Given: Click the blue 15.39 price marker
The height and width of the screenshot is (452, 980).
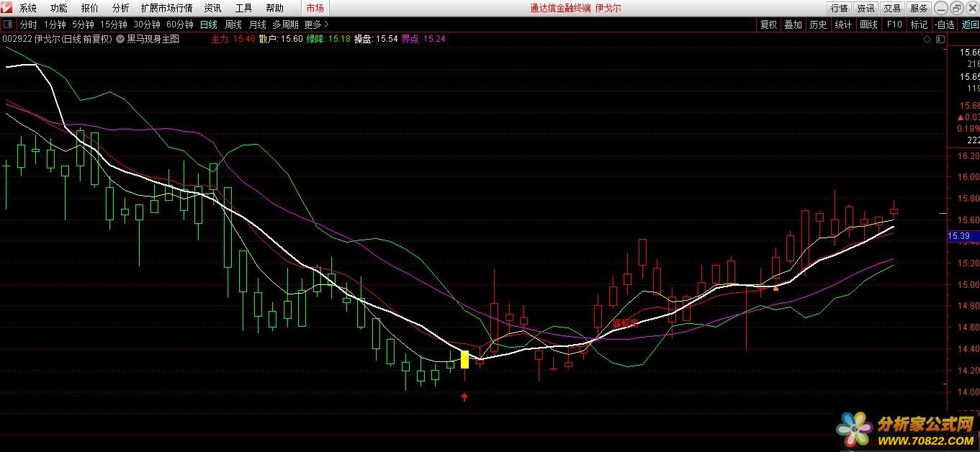Looking at the screenshot, I should point(961,236).
